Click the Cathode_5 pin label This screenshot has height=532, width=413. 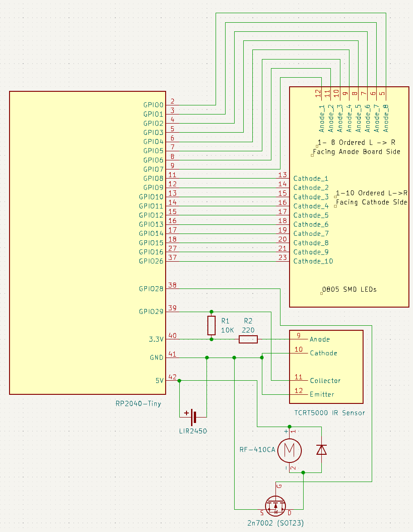point(311,215)
